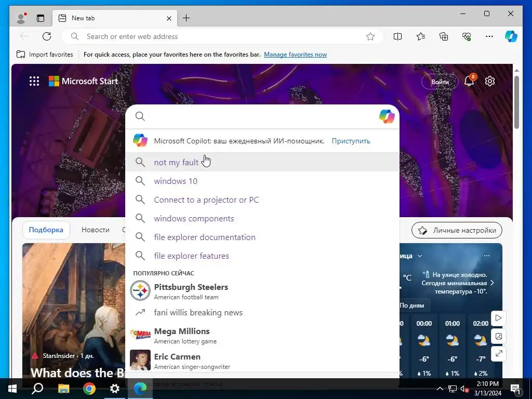The width and height of the screenshot is (532, 399).
Task: Expand weather location dropdown chevron
Action: point(420,256)
